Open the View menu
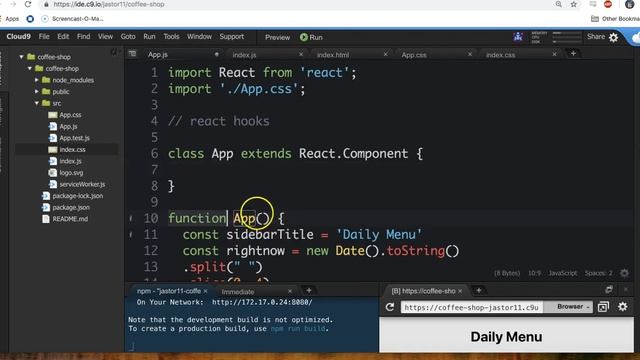The image size is (640, 360). click(x=105, y=36)
